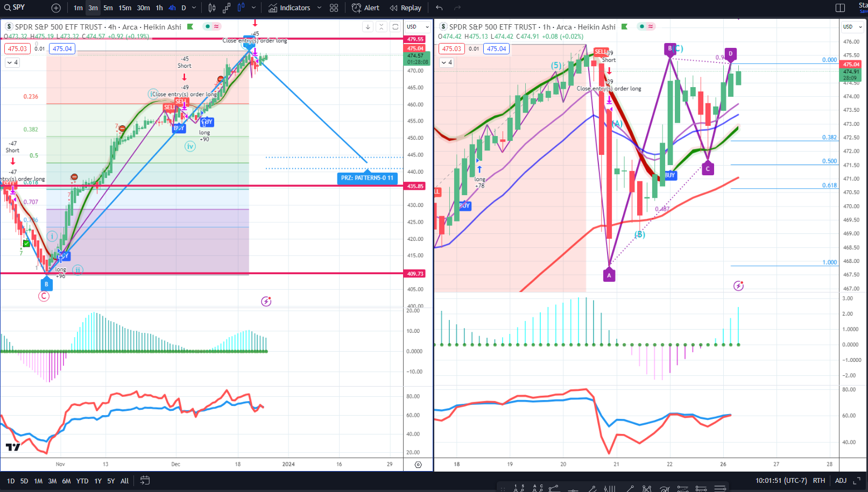Open the go-to-date calendar icon
Image resolution: width=868 pixels, height=492 pixels.
pos(145,481)
